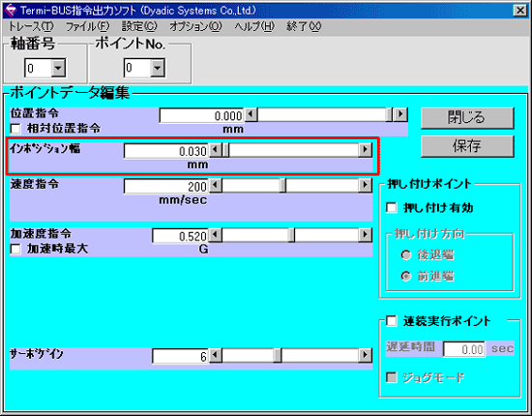This screenshot has height=416, width=532.
Task: Click the Termi-BUS title bar icon
Action: pos(11,11)
